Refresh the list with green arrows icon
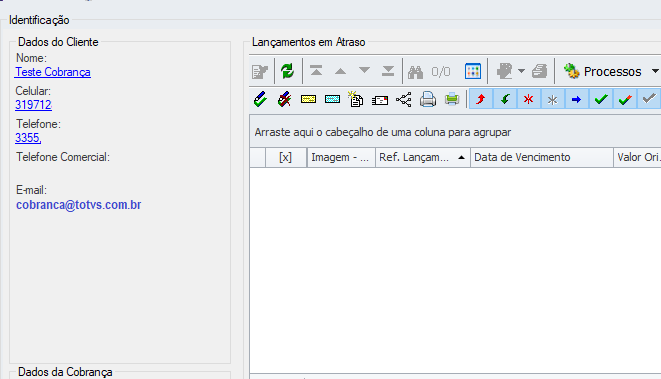 point(288,71)
